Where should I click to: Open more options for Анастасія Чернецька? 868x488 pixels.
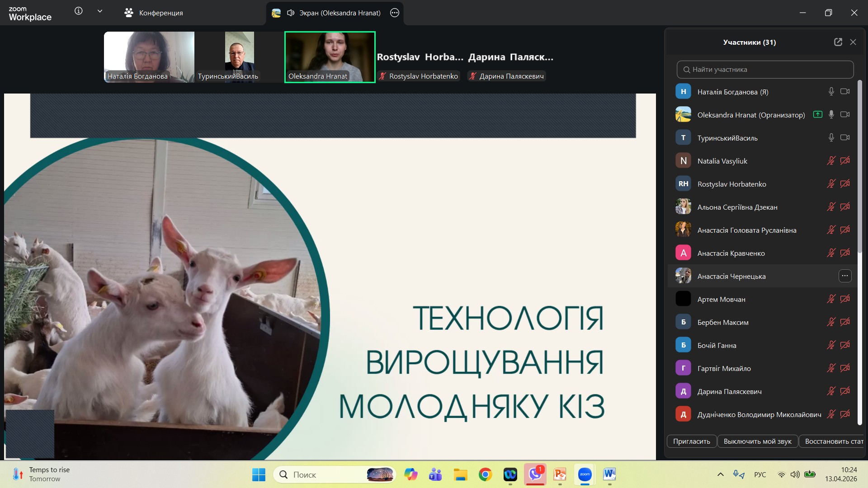844,276
